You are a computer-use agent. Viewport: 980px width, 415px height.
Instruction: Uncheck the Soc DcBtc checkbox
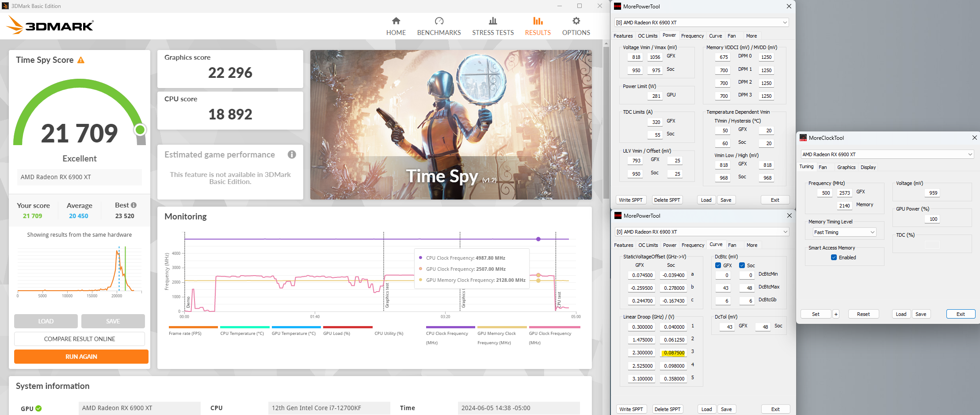point(742,265)
